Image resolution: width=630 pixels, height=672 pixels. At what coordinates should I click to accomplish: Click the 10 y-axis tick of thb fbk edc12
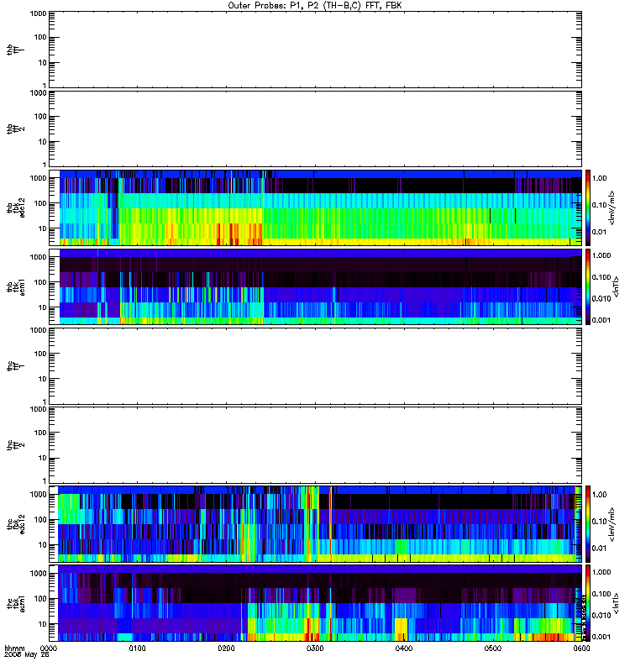click(x=43, y=228)
